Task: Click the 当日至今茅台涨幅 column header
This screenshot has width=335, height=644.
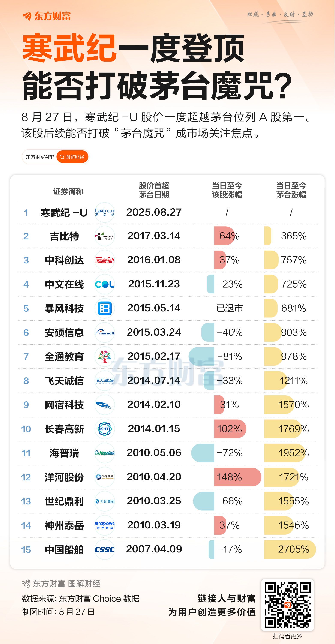Action: point(291,190)
